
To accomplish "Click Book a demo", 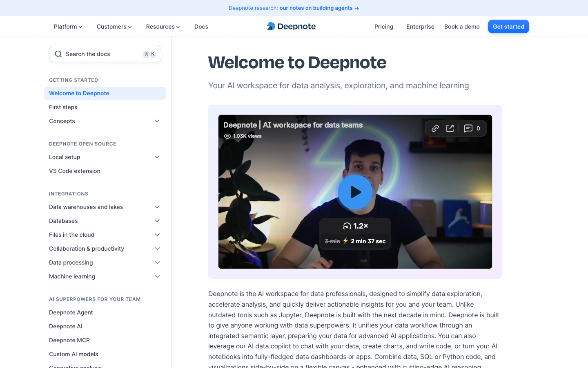I will 462,27.
